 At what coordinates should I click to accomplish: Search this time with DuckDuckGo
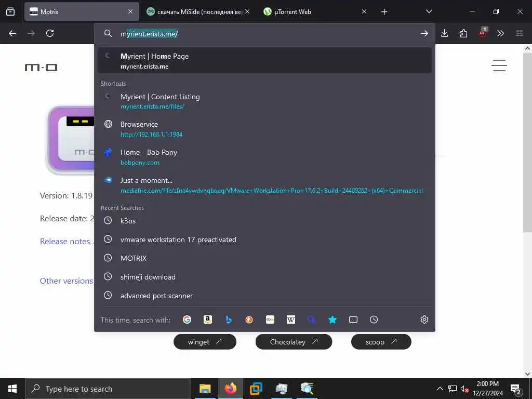(249, 320)
